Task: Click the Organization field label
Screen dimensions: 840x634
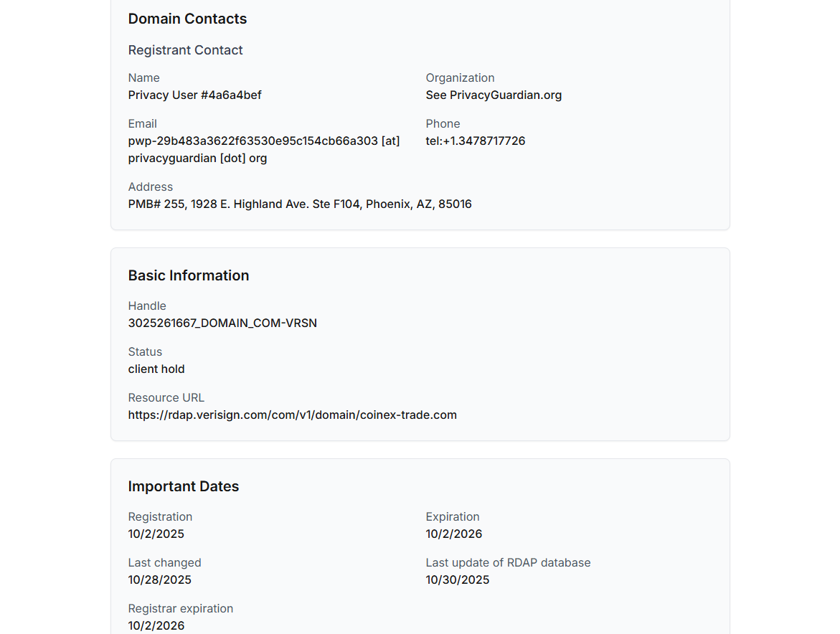Action: click(460, 78)
